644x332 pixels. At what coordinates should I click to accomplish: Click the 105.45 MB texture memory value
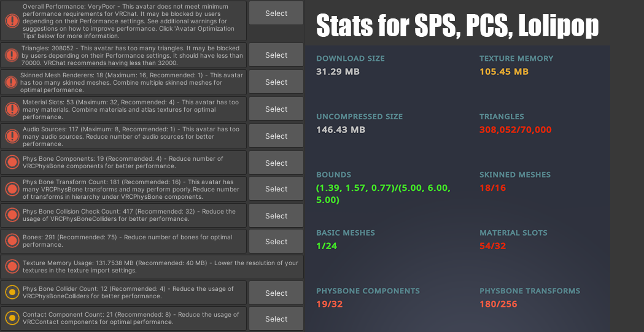pos(504,72)
